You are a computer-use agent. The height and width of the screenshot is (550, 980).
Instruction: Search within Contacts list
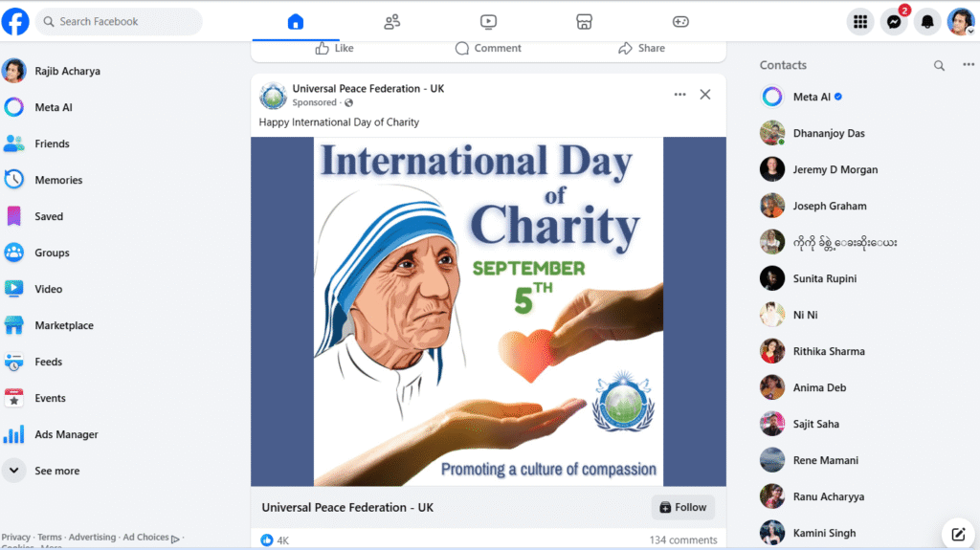pyautogui.click(x=939, y=65)
